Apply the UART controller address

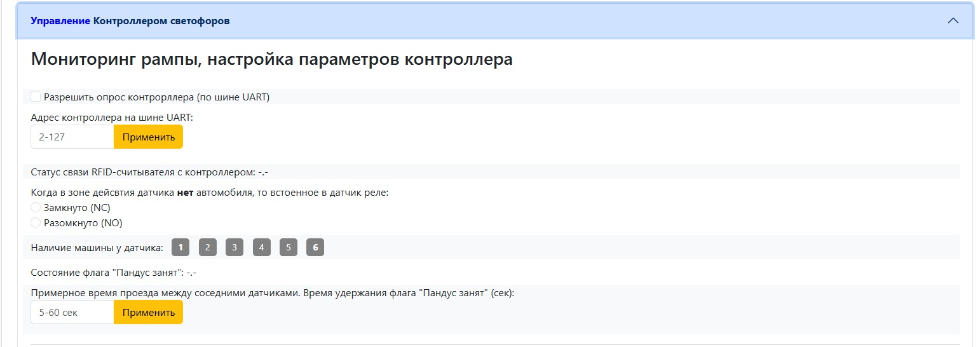pyautogui.click(x=148, y=137)
